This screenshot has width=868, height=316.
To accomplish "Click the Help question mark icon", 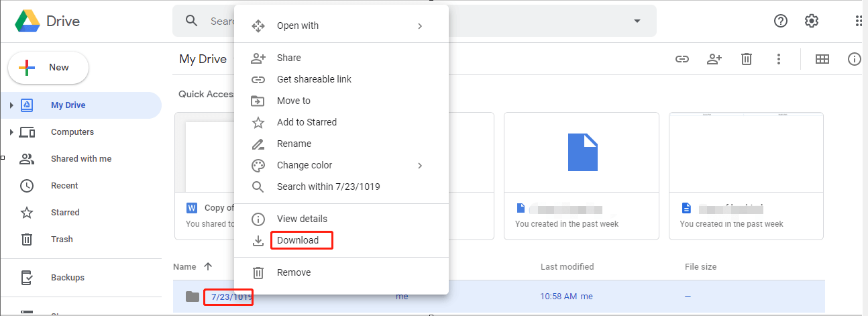I will click(781, 21).
